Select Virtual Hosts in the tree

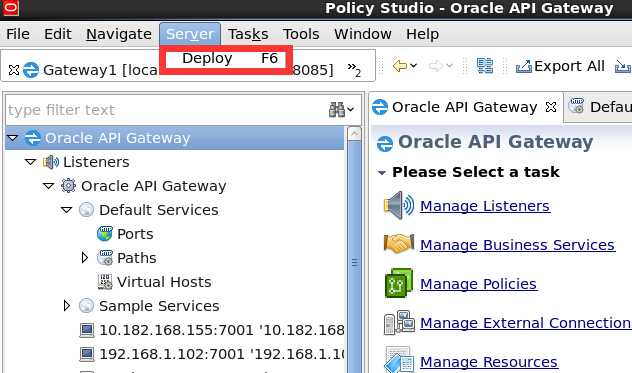click(x=164, y=282)
